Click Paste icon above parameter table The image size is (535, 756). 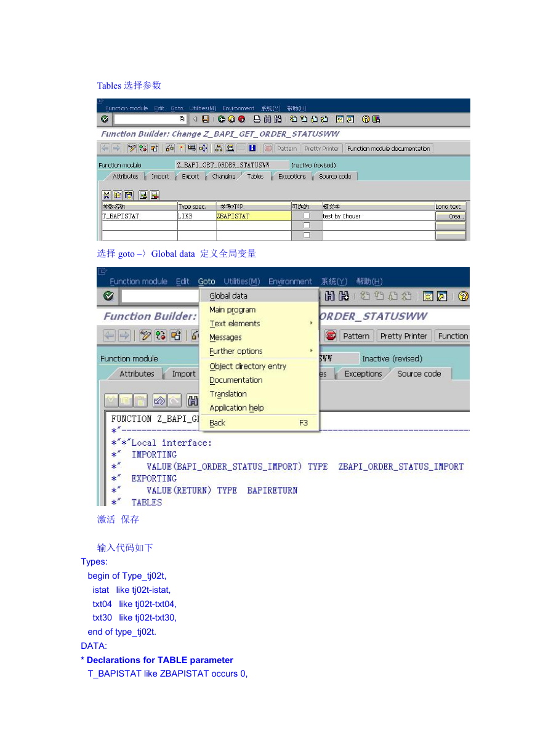coord(128,195)
